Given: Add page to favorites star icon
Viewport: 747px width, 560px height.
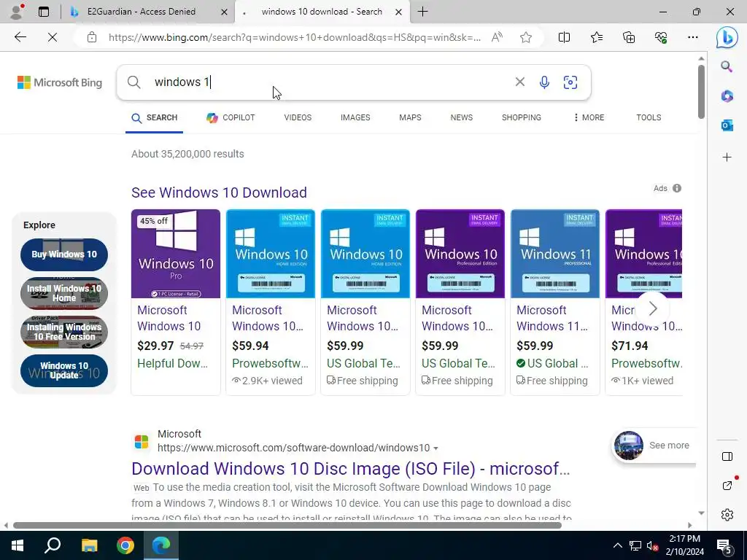Looking at the screenshot, I should [526, 37].
